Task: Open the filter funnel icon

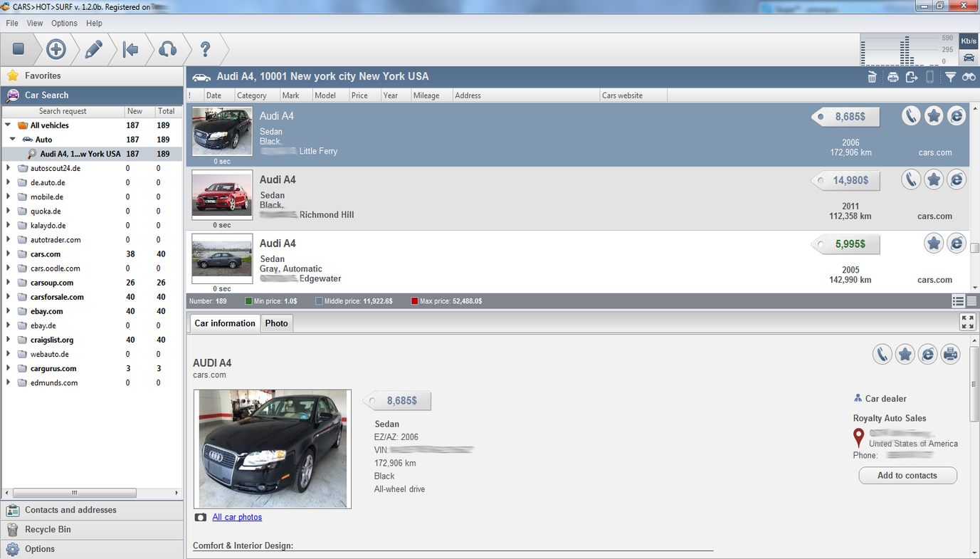Action: click(950, 77)
